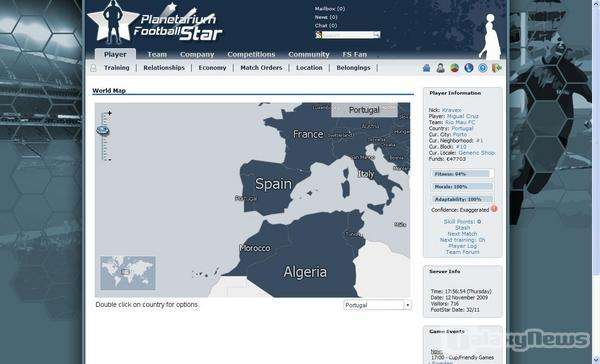Open the block #10 link

(461, 147)
